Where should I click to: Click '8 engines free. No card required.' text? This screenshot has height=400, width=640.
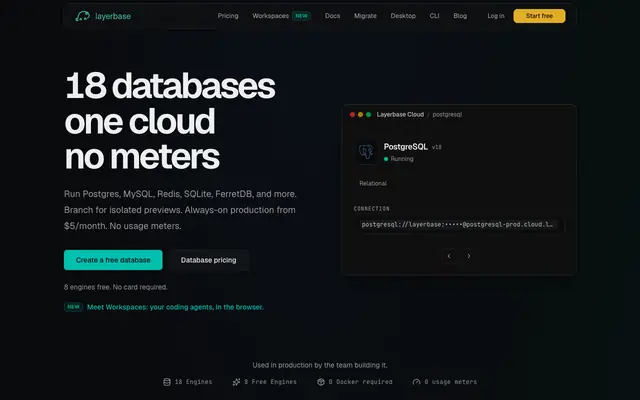pyautogui.click(x=116, y=287)
